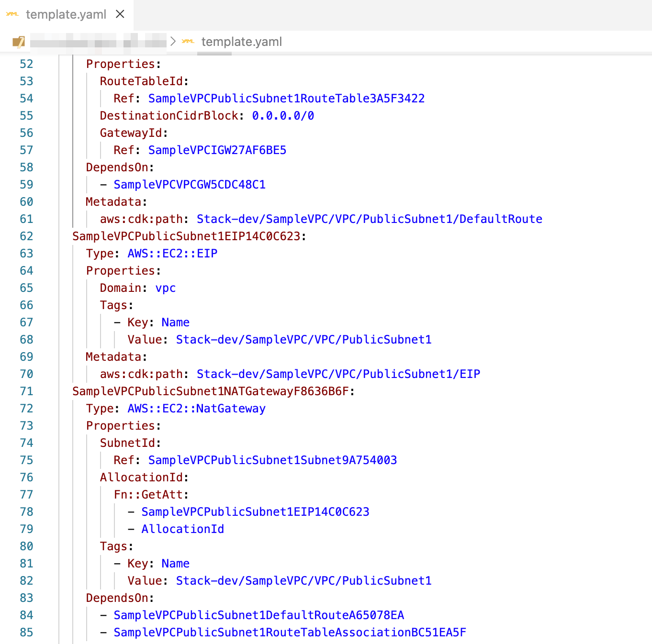Click the breadcrumb chevron separator
652x644 pixels.
click(x=173, y=42)
